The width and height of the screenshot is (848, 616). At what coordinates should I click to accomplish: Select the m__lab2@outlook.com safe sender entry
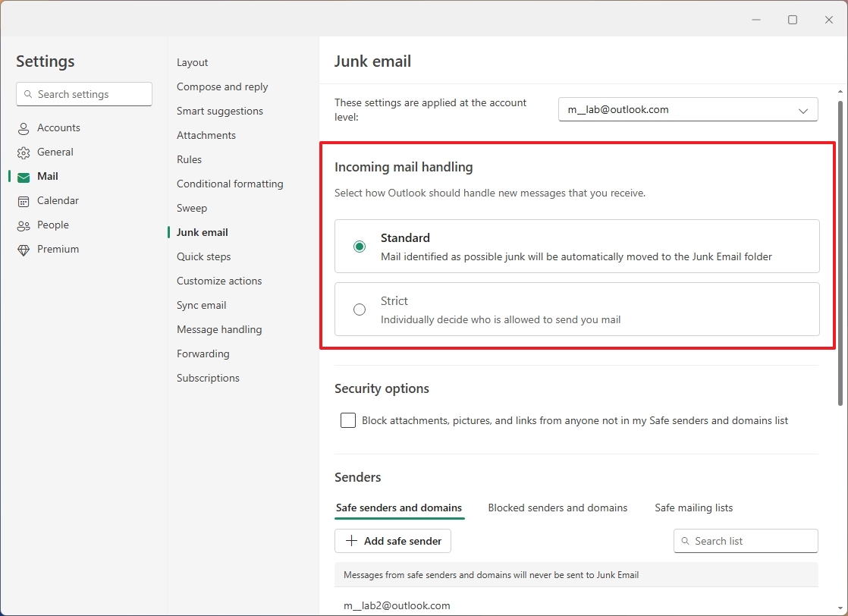(x=397, y=605)
